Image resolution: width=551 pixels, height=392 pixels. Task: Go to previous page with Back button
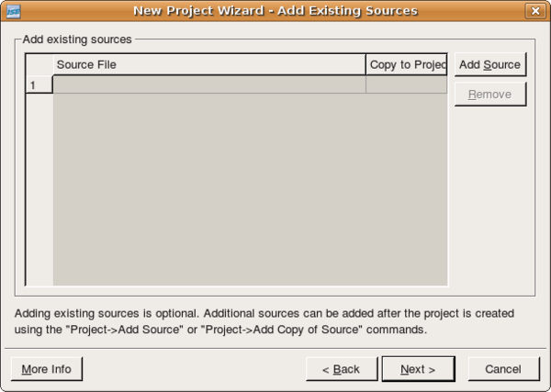[x=342, y=369]
